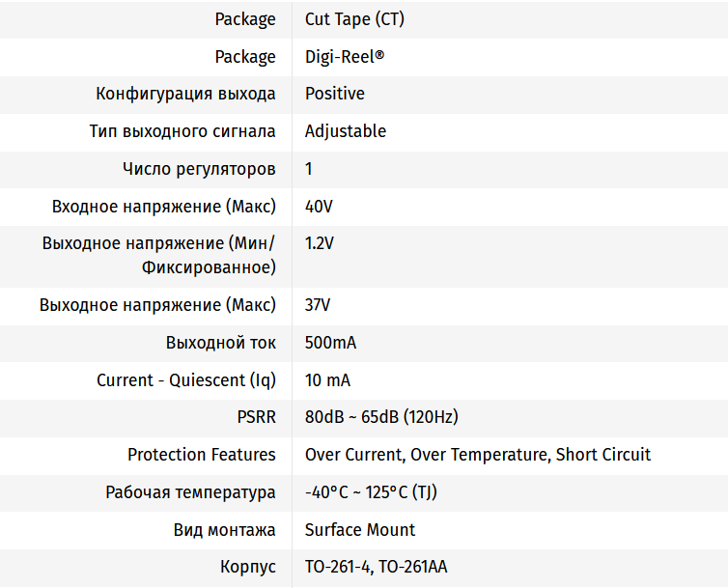Click the 10 mA quiescent current value
This screenshot has width=728, height=588.
(x=327, y=380)
